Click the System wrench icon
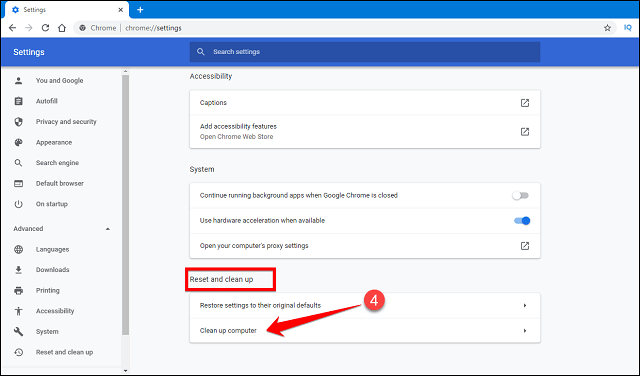The height and width of the screenshot is (376, 640). coord(18,332)
